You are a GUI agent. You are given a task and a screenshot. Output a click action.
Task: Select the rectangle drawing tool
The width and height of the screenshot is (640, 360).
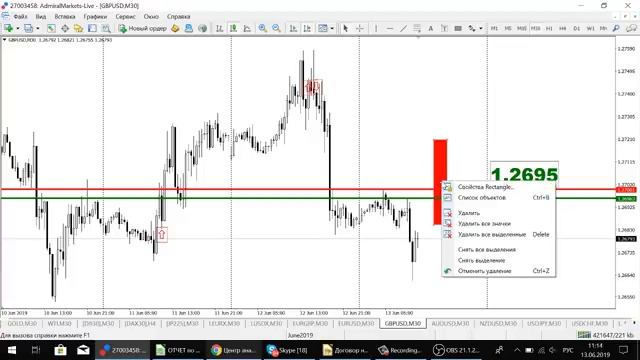click(458, 28)
